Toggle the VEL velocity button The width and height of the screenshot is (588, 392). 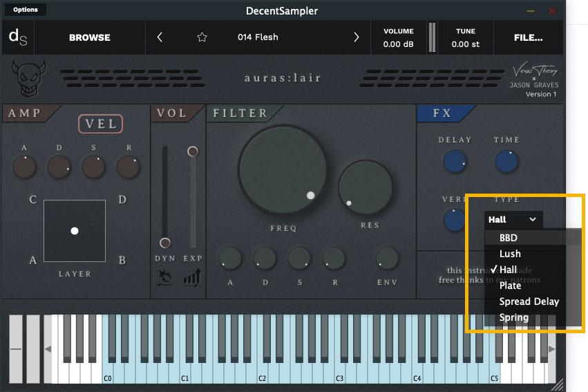[100, 124]
